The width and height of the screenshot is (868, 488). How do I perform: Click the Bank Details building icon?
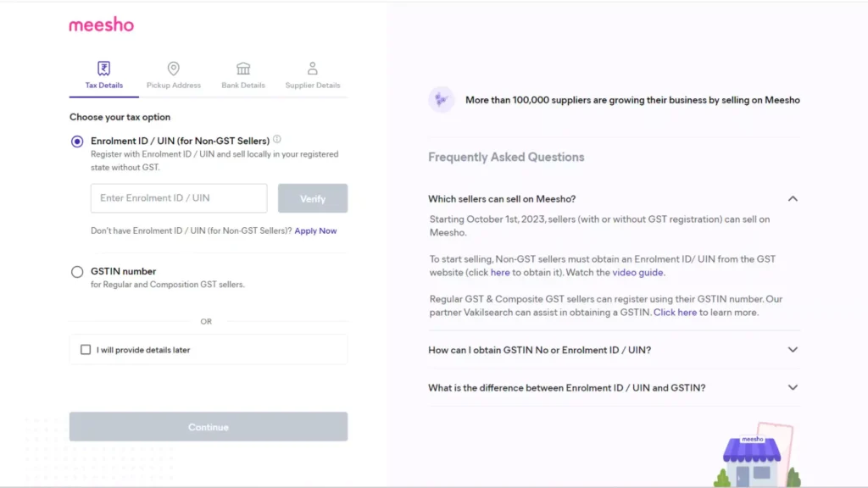[x=243, y=69]
